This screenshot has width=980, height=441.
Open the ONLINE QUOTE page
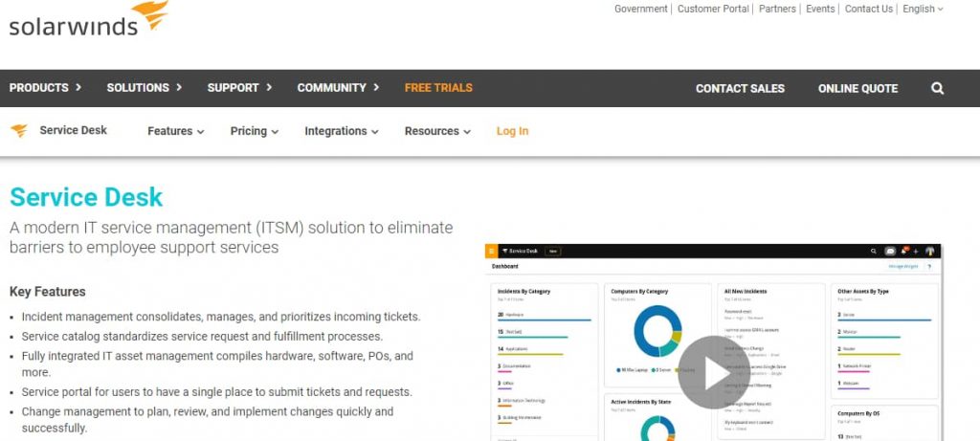857,89
